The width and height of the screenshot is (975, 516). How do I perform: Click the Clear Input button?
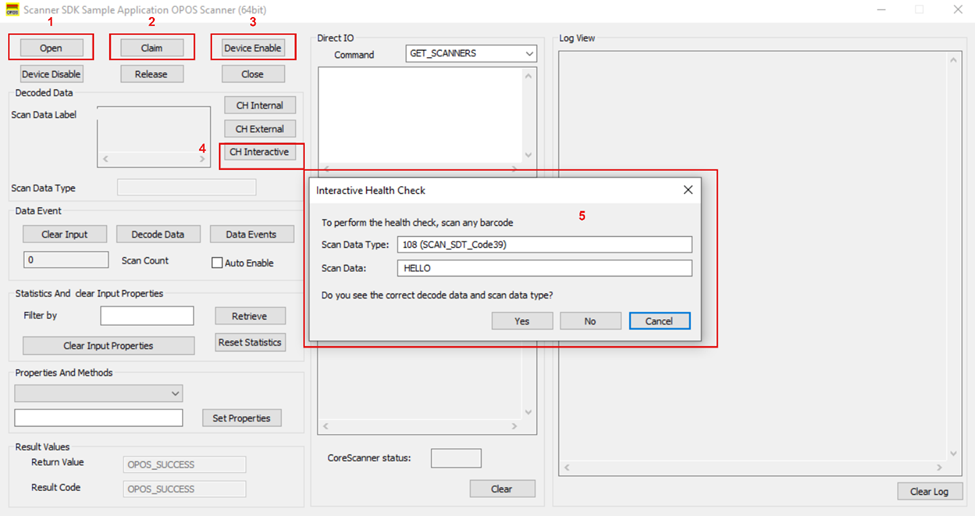point(65,234)
